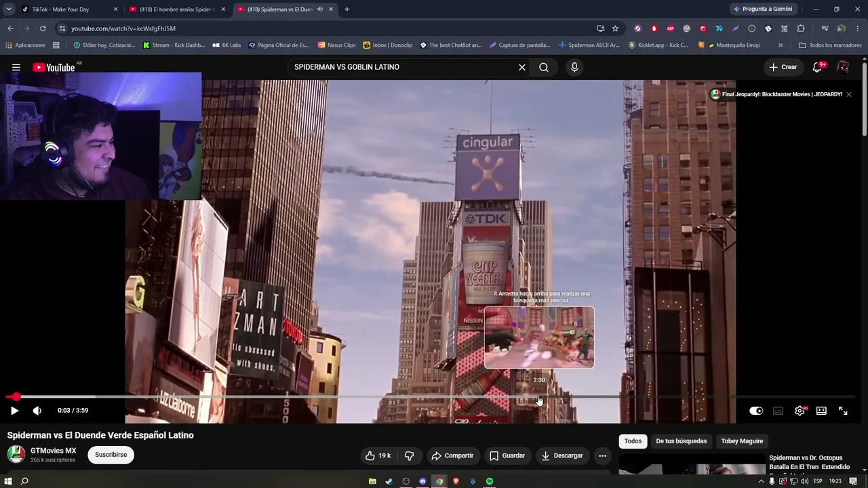Play the Spiderman video
Viewport: 868px width, 488px height.
pyautogui.click(x=14, y=411)
